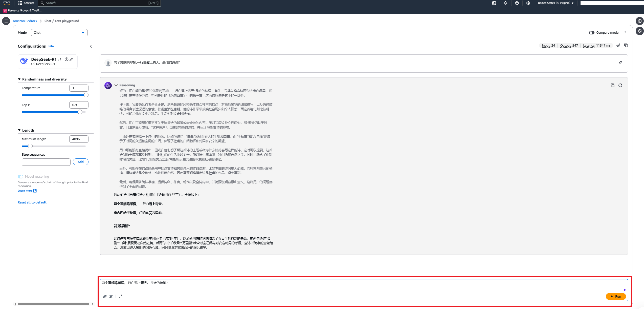Collapse Randomness and diversity section

pyautogui.click(x=19, y=79)
